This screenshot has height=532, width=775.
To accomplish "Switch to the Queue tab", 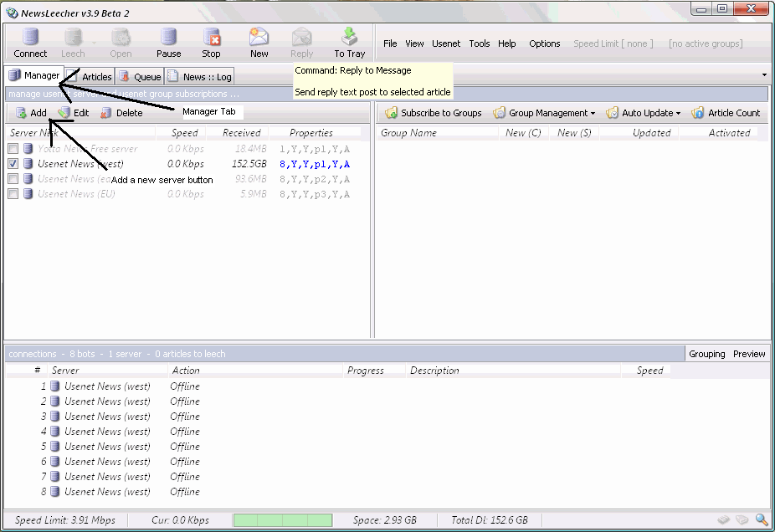I will point(140,77).
